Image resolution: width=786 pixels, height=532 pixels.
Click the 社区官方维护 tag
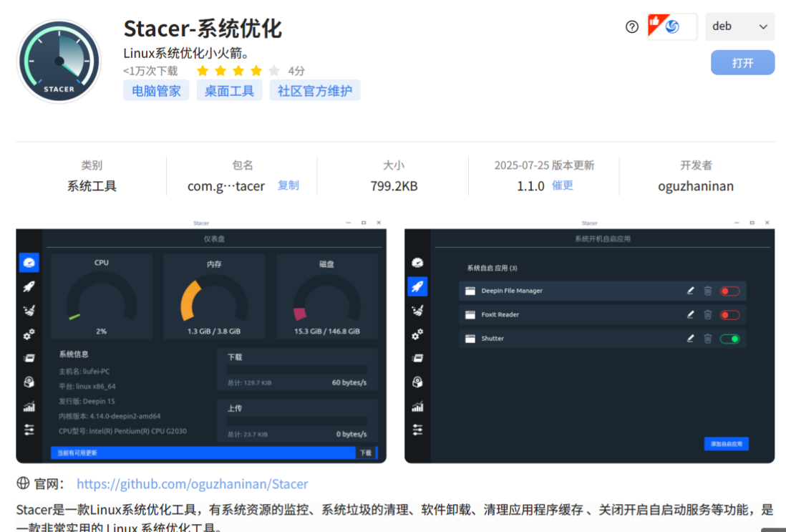click(315, 91)
